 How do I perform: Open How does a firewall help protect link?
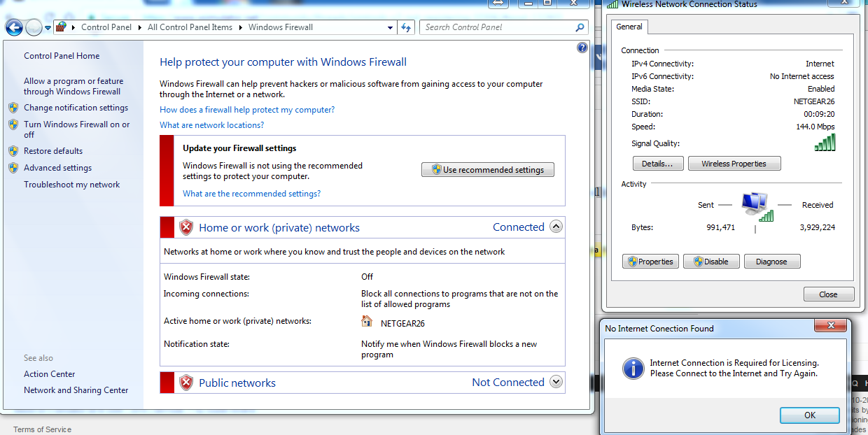click(x=247, y=110)
